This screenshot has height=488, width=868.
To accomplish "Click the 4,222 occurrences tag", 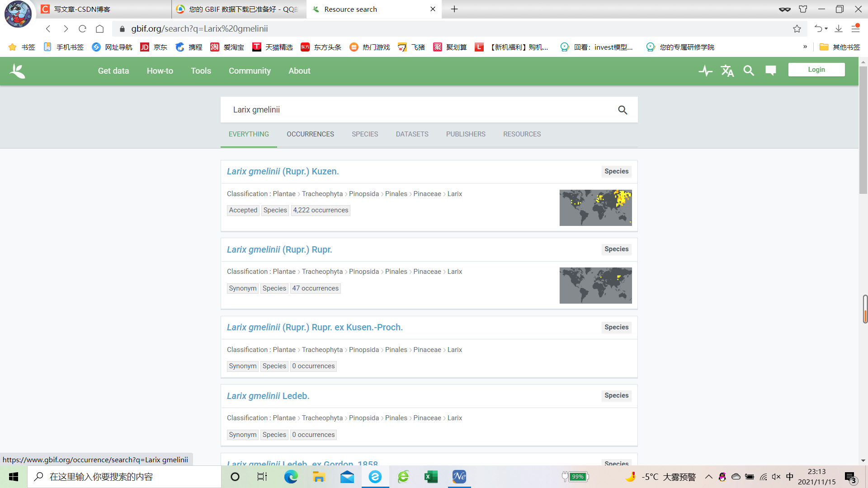I will point(321,211).
